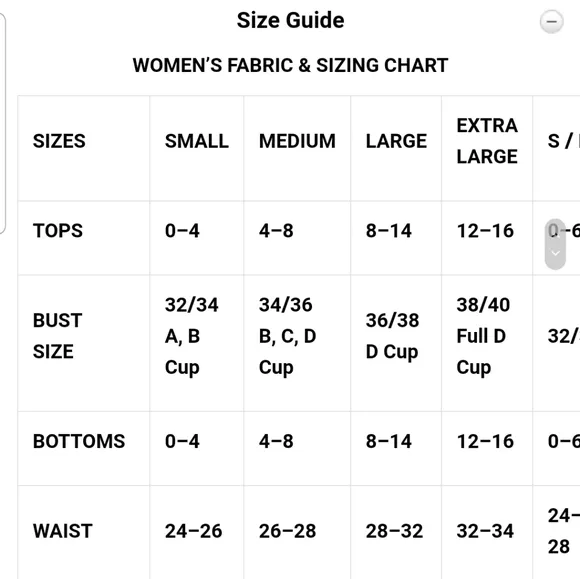The width and height of the screenshot is (580, 579).
Task: Click the 38/40 Full D Cup cell
Action: [487, 343]
